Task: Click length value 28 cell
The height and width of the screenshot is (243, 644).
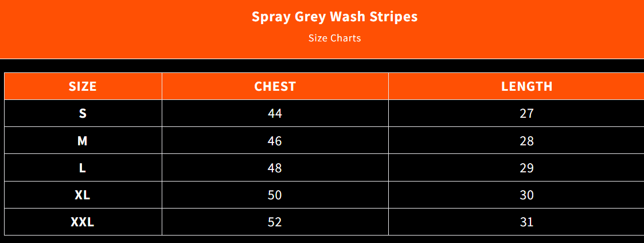Action: point(526,141)
